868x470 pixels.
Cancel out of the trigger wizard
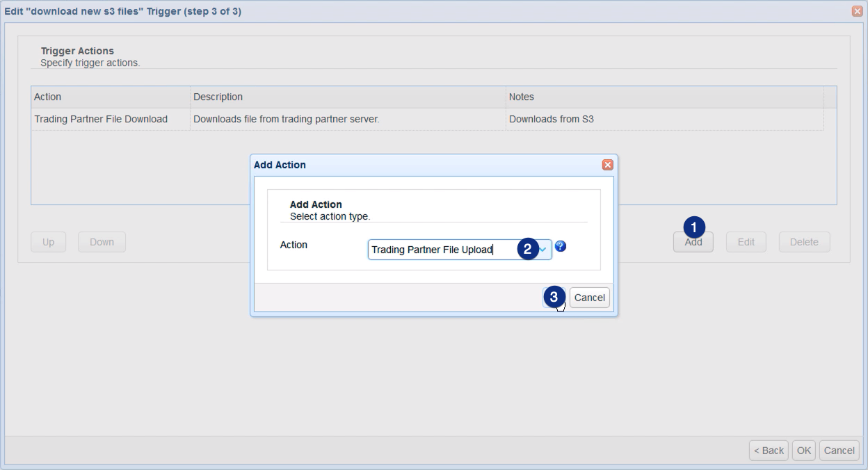839,451
